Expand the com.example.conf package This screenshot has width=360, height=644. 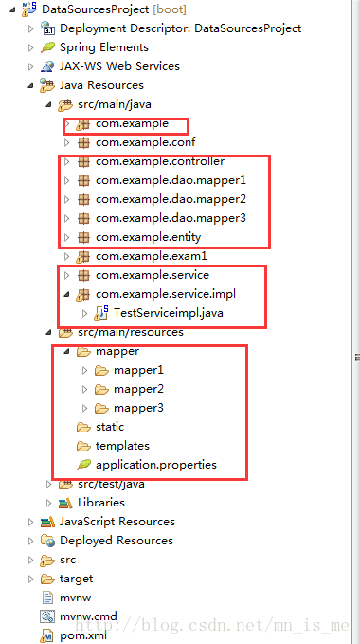pyautogui.click(x=67, y=142)
